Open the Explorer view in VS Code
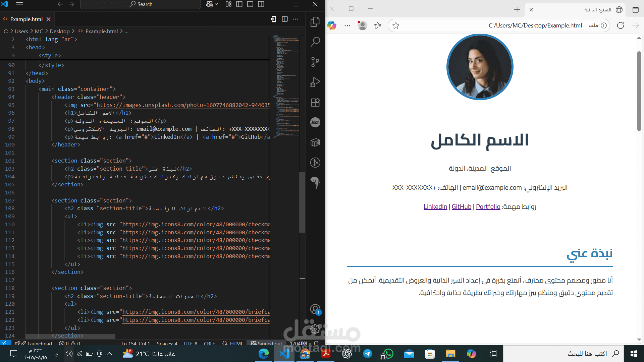This screenshot has height=362, width=644. pos(315,22)
